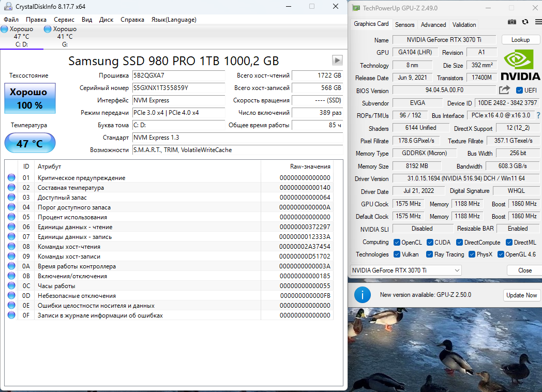Click the next disk arrow button in CrystalDiskInfo
Screen dimensions: 542x392
337,61
